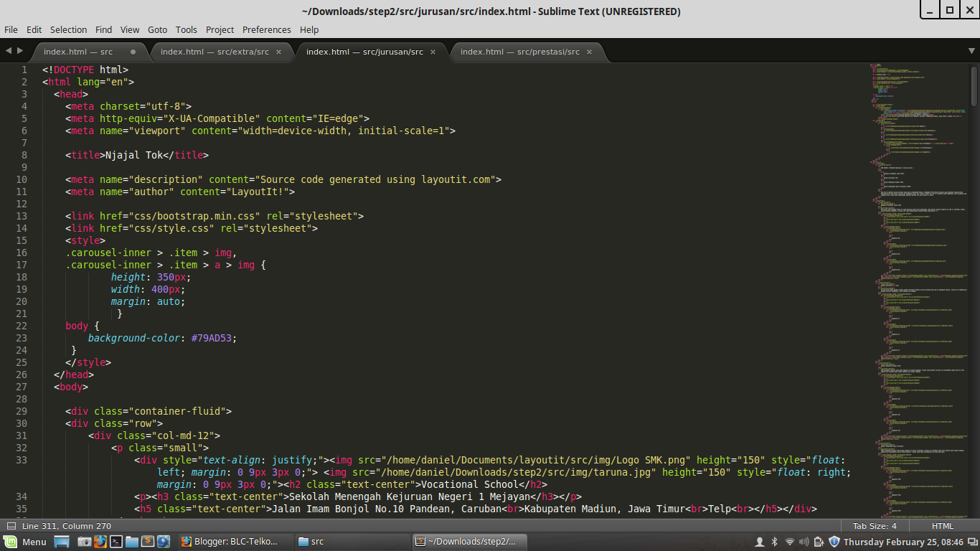The height and width of the screenshot is (551, 980).
Task: Open the Tools menu
Action: click(186, 29)
